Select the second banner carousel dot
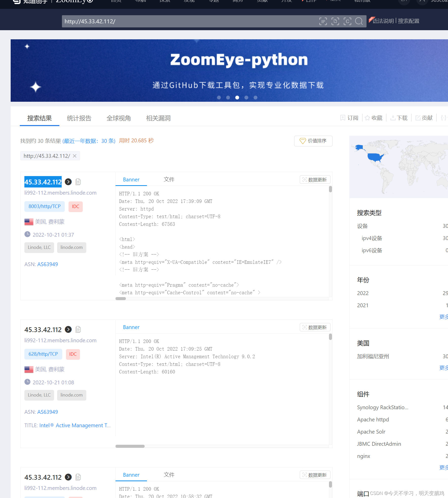 (228, 97)
